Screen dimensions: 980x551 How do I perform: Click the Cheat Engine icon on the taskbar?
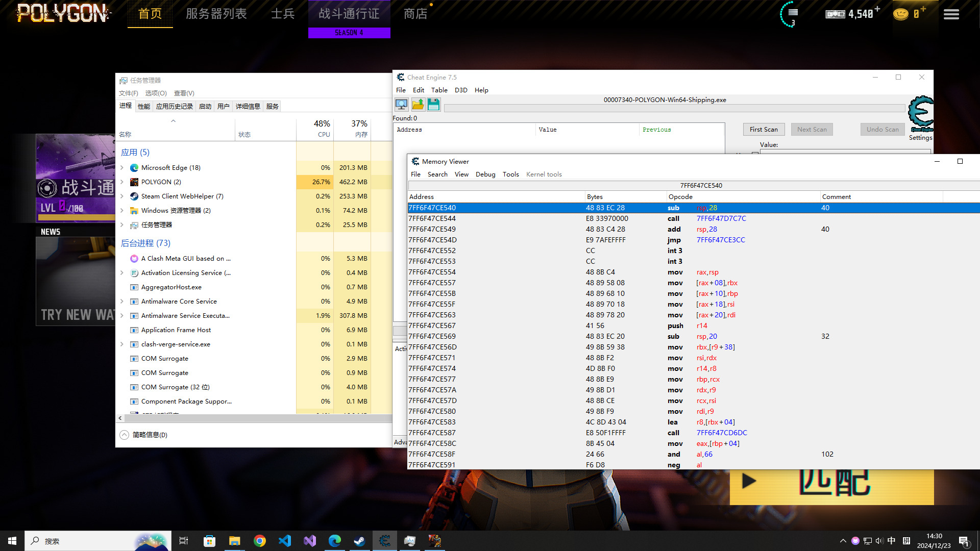(385, 541)
